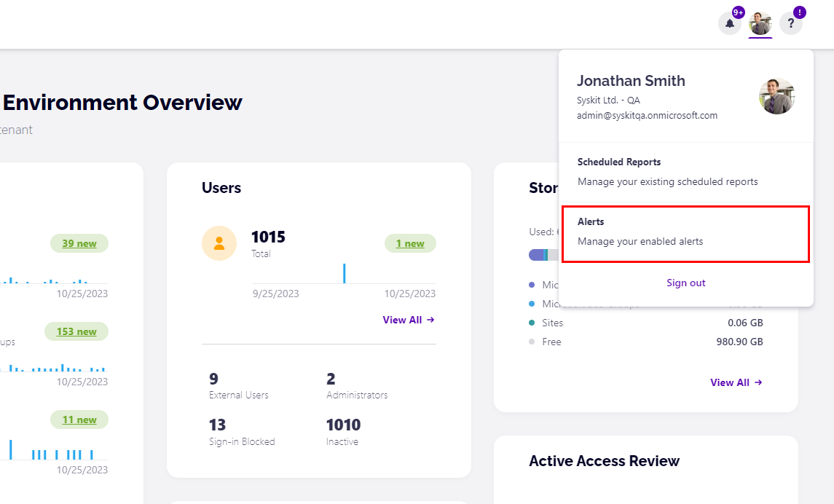The height and width of the screenshot is (504, 834).
Task: Click the blue spike in Users chart
Action: pos(344,273)
